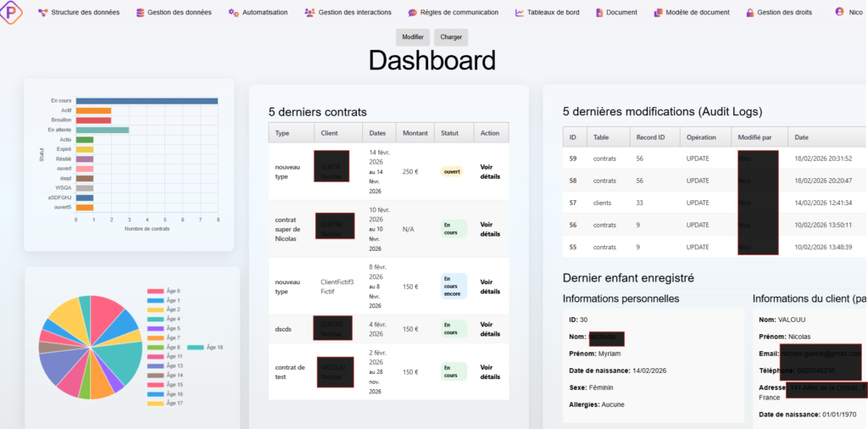Click the Gestion des droits padlock icon
Viewport: 868px width, 429px height.
coord(749,13)
